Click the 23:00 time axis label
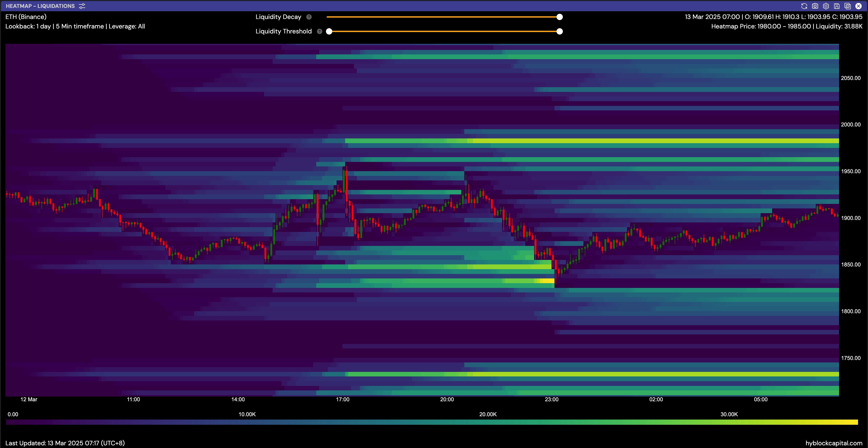Viewport: 868px width, 448px height. (551, 399)
